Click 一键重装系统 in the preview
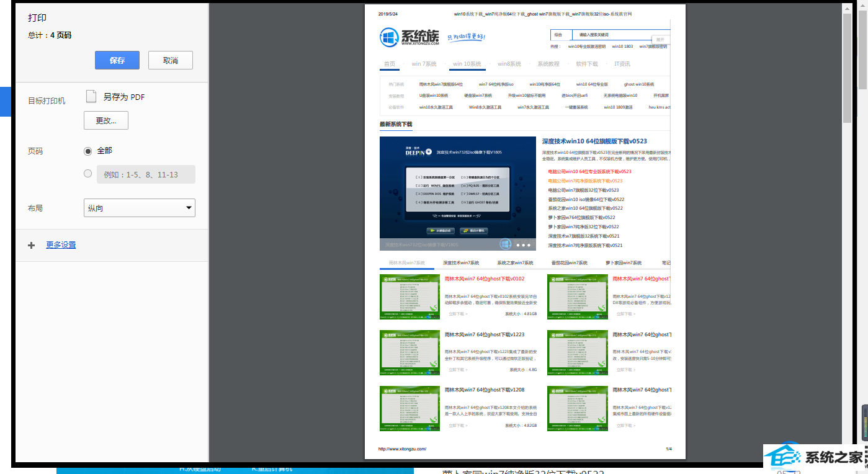The width and height of the screenshot is (868, 474). pyautogui.click(x=576, y=107)
